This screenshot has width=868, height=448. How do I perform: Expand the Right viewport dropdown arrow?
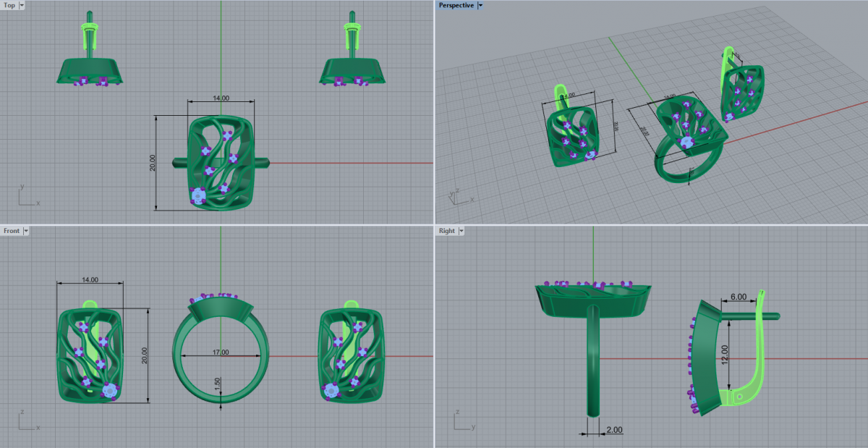point(461,231)
